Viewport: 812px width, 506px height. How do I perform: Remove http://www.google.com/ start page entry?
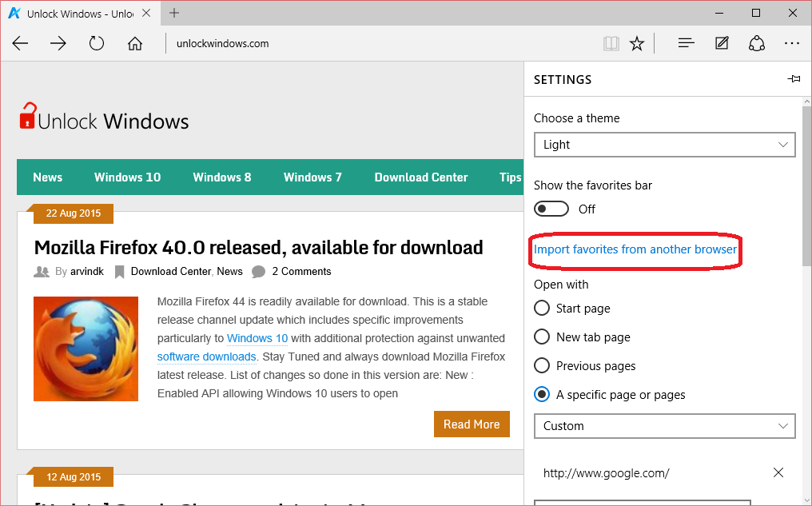coord(778,472)
